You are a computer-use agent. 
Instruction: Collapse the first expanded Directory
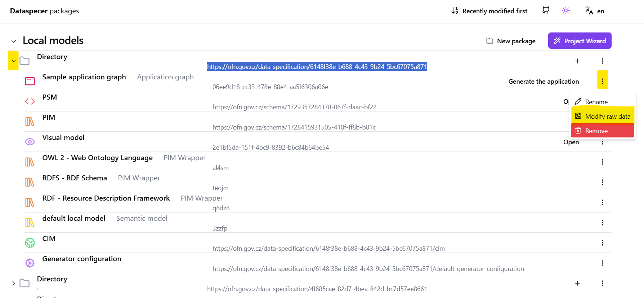[14, 61]
